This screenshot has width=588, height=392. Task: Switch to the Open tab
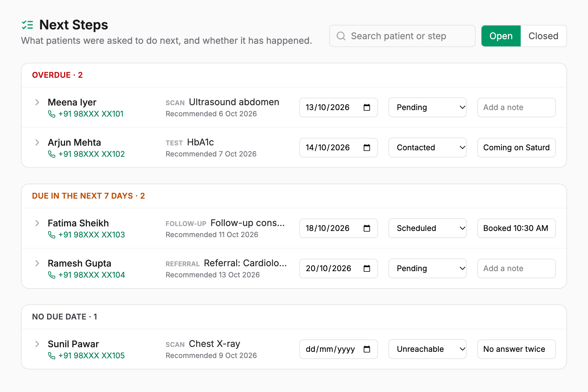[x=501, y=36]
